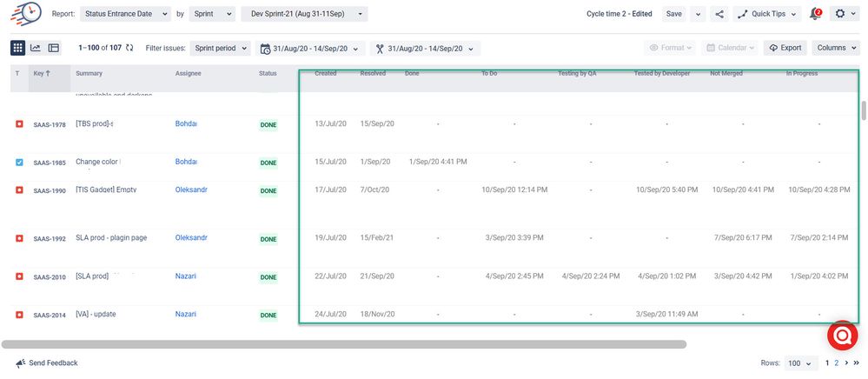Open the scissors date range picker

[x=425, y=48]
